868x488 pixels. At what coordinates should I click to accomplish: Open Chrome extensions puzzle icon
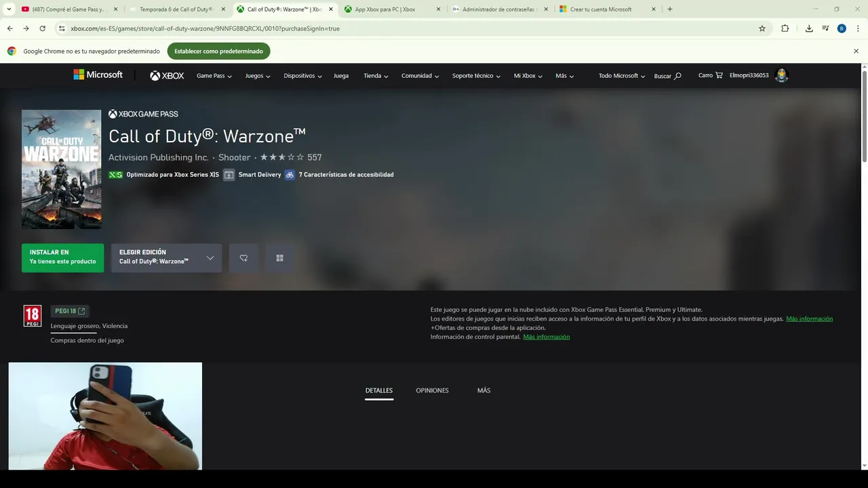[x=785, y=28]
